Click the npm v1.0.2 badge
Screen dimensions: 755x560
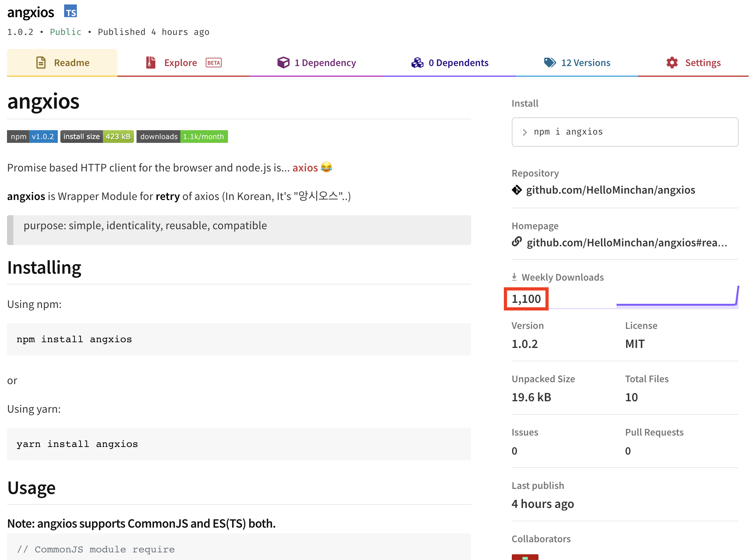click(32, 137)
